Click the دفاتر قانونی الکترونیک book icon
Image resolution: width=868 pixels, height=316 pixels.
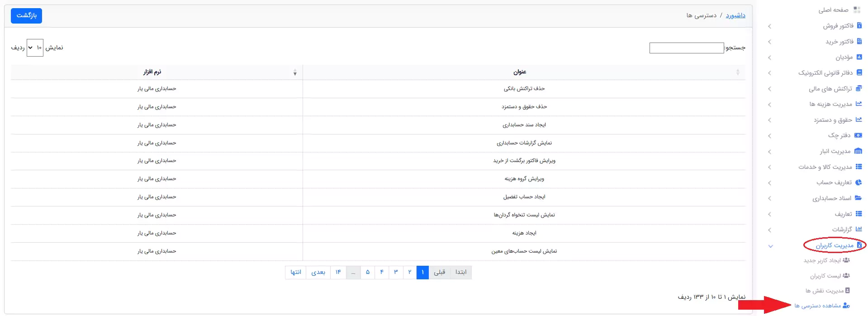point(859,72)
